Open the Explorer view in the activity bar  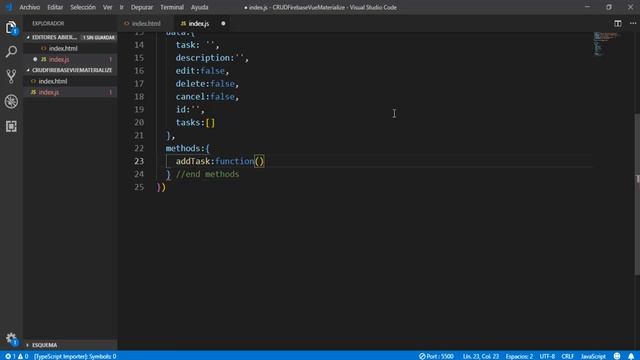11,28
